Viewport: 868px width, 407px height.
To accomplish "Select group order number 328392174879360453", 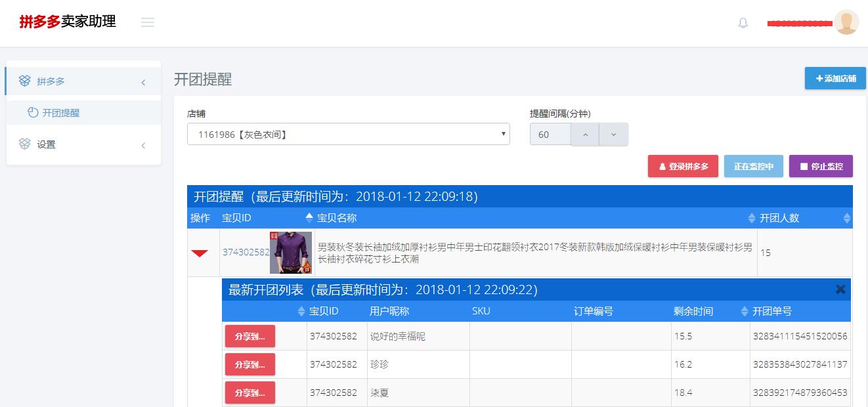I will [x=800, y=393].
